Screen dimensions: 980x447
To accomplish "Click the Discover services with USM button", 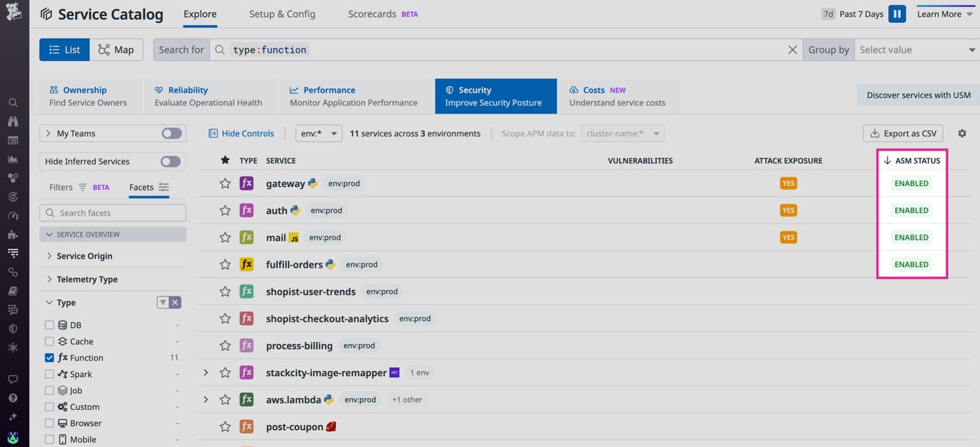I will (918, 95).
